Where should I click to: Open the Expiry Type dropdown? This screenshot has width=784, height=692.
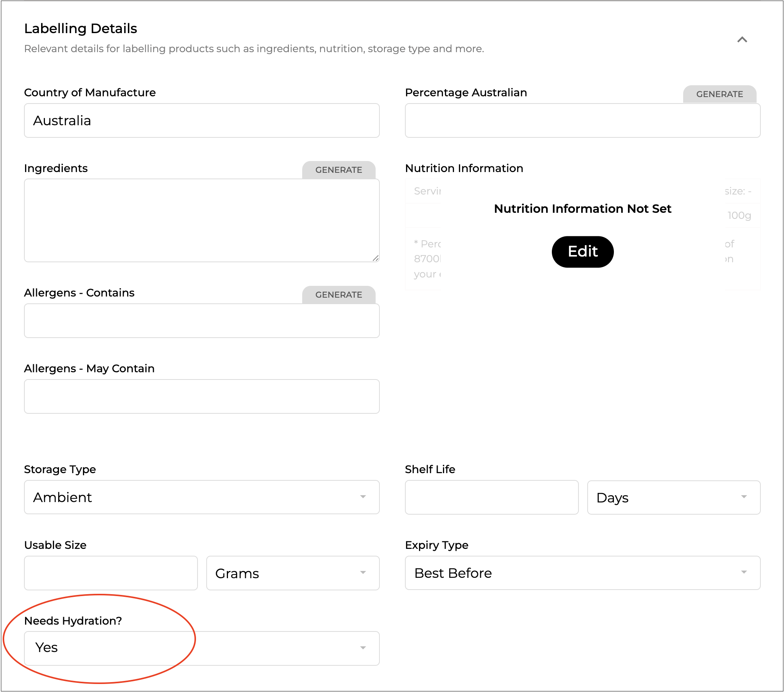(x=582, y=573)
